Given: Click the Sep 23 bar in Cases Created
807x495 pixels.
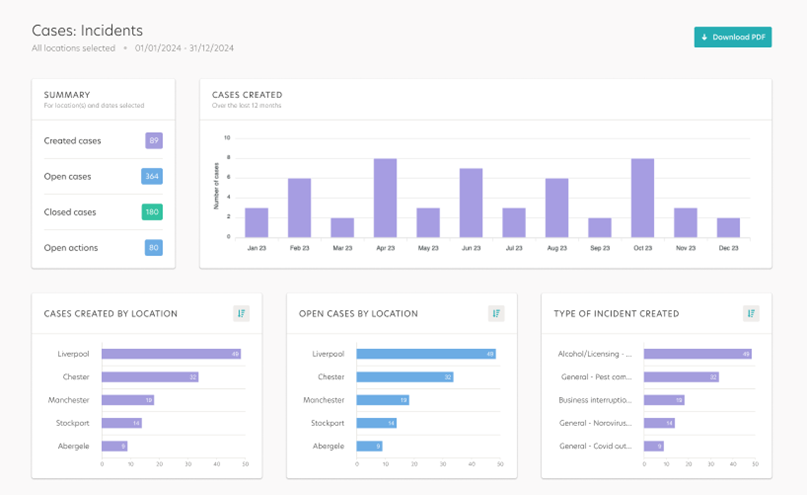Looking at the screenshot, I should click(x=600, y=227).
